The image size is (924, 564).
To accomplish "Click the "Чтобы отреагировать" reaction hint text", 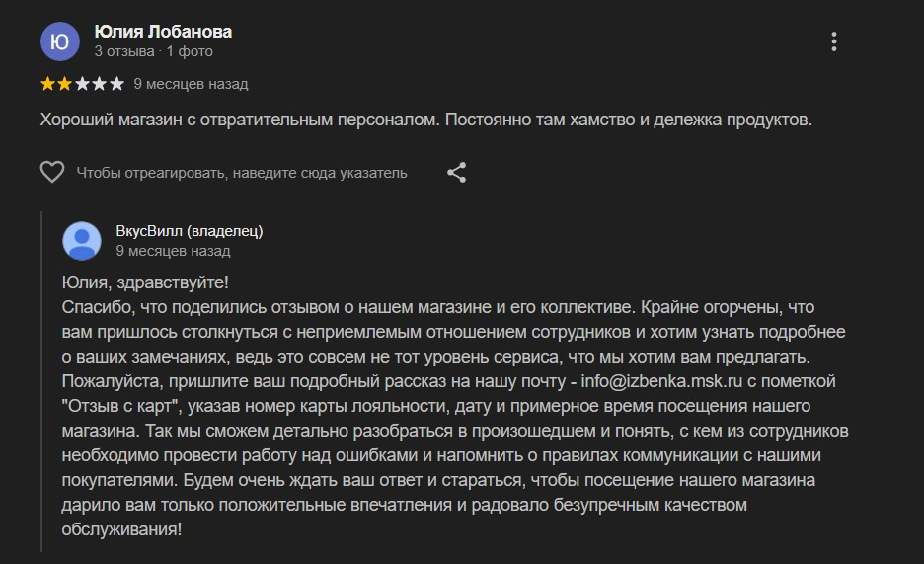I will [x=242, y=173].
